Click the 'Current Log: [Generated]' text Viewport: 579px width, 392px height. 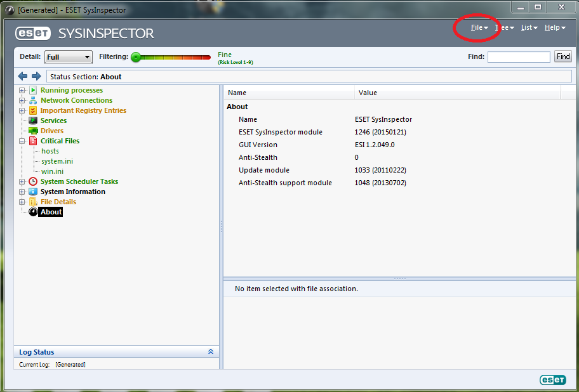coord(52,364)
